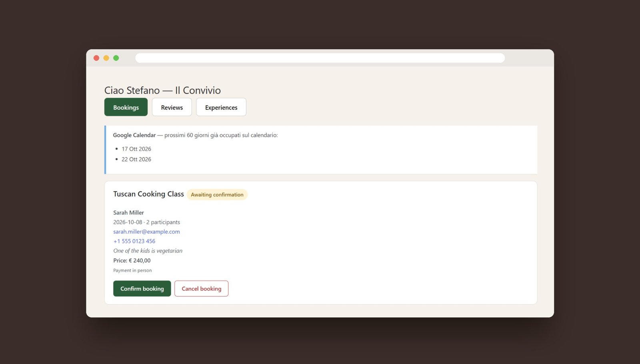Select the 22 Ott 2026 calendar entry

[136, 159]
